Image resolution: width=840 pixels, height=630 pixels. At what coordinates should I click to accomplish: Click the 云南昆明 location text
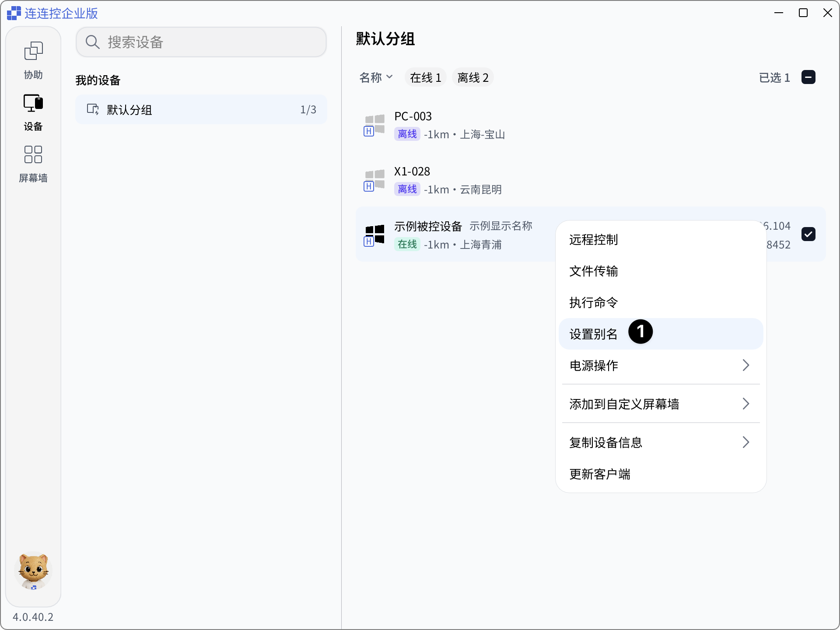480,189
